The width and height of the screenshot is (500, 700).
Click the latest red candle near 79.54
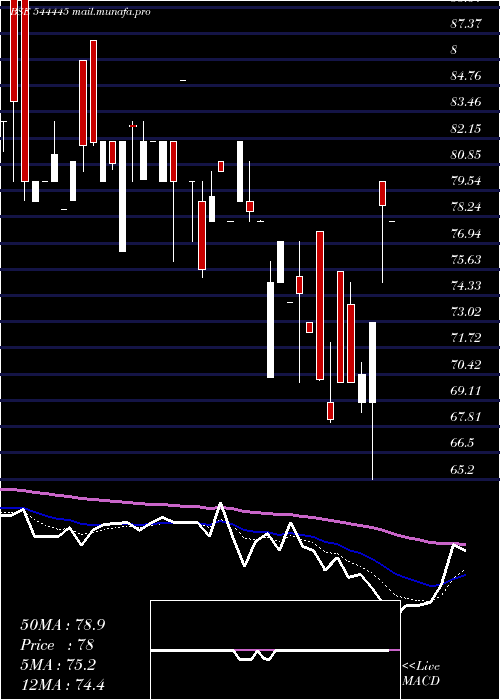point(383,193)
